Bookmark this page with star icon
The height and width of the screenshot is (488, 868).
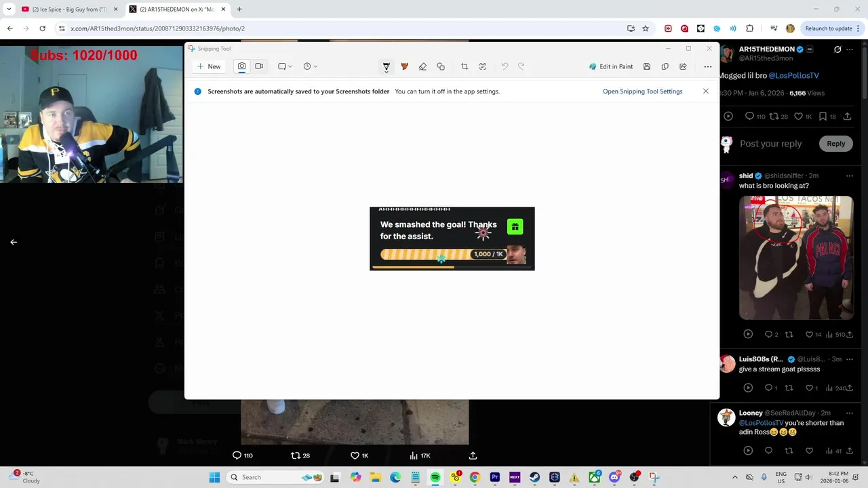(x=646, y=28)
